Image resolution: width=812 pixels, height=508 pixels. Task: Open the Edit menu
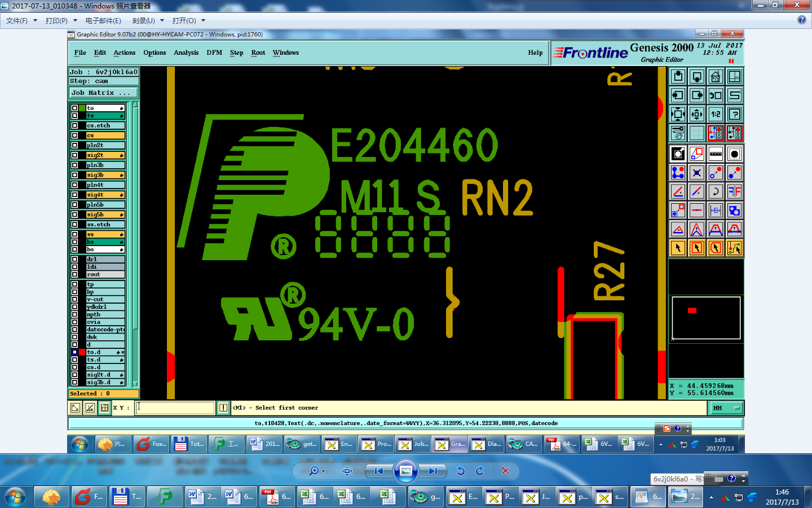tap(100, 52)
